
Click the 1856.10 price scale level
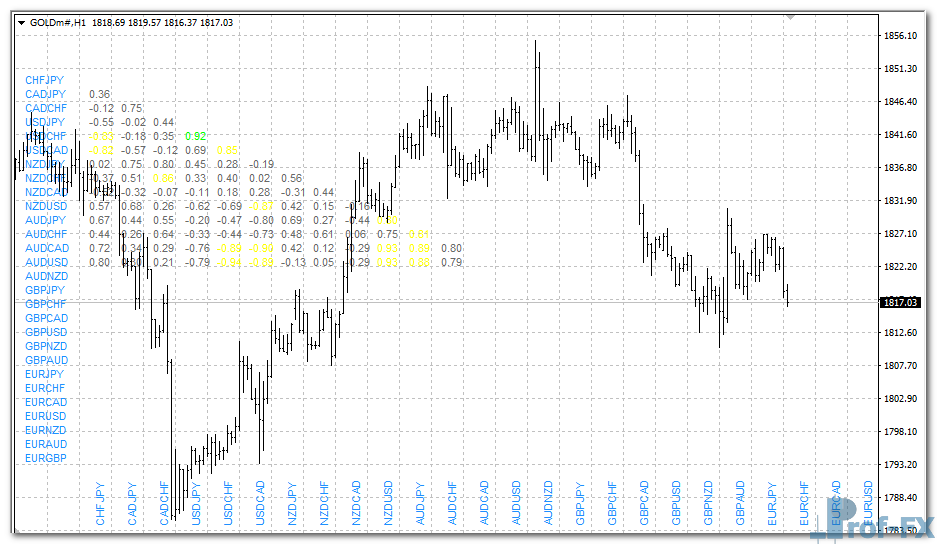point(901,36)
